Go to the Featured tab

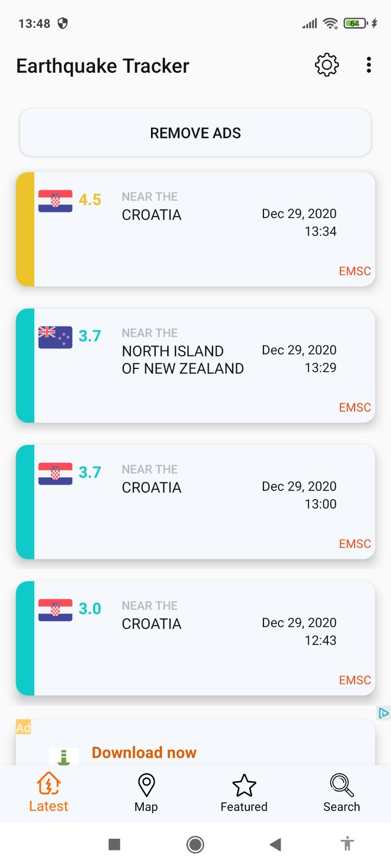pyautogui.click(x=244, y=793)
